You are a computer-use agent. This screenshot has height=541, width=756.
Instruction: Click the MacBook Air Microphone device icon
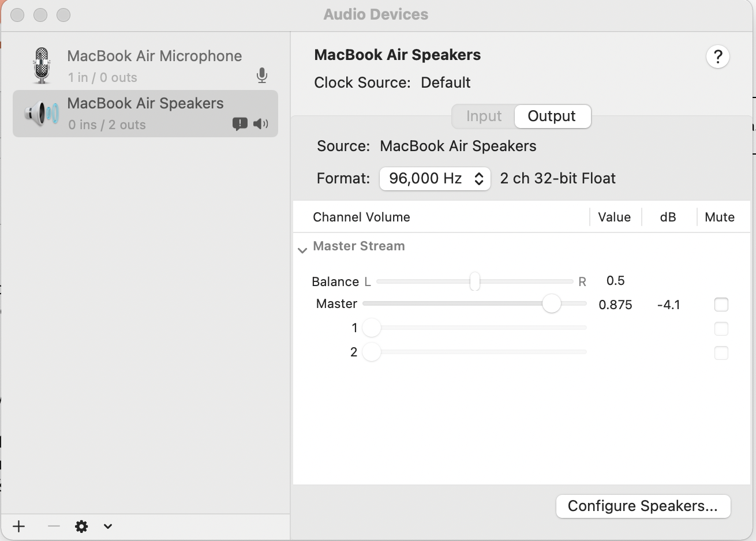point(42,65)
